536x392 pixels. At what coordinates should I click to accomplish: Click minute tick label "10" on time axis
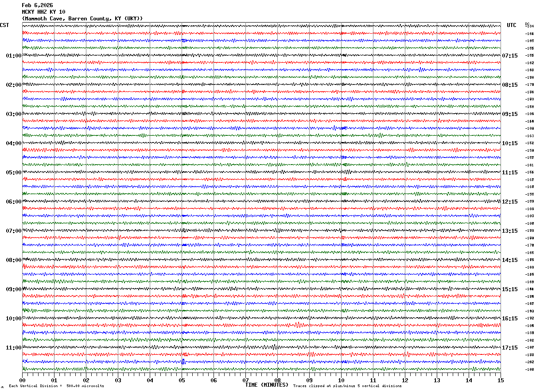coord(342,380)
